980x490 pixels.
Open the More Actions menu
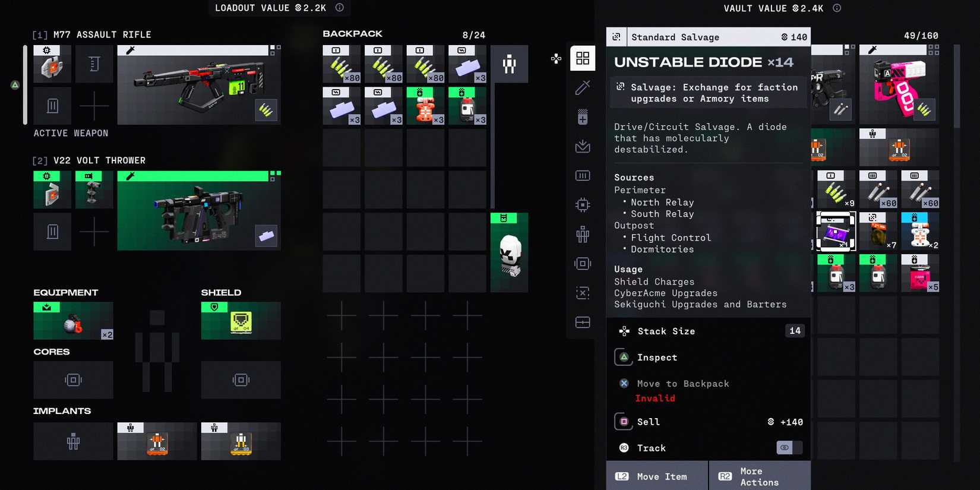coord(759,476)
